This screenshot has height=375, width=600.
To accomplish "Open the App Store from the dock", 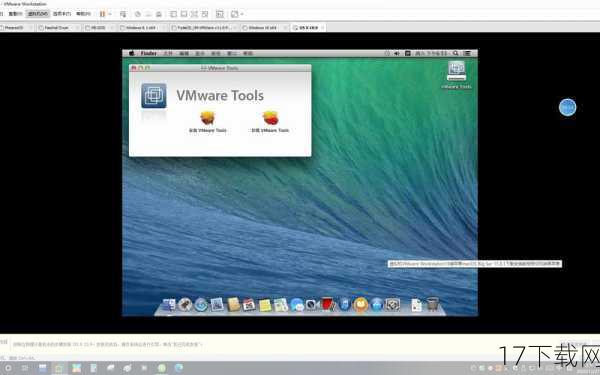I will tap(377, 305).
